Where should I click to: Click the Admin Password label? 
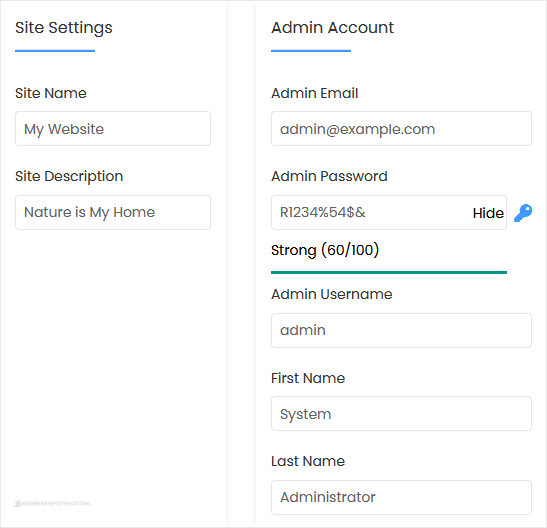click(x=329, y=176)
